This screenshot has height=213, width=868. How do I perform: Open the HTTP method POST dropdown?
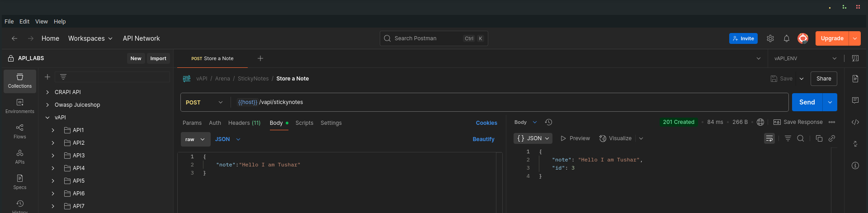(x=205, y=102)
